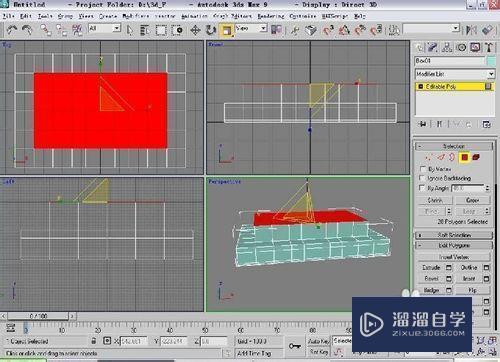The image size is (500, 362).
Task: Click the Extrude button
Action: pos(431,267)
